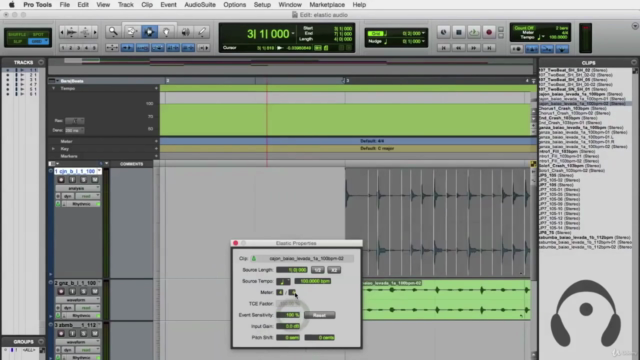640x360 pixels.
Task: Open the Source Tempo note value selector
Action: tap(283, 281)
